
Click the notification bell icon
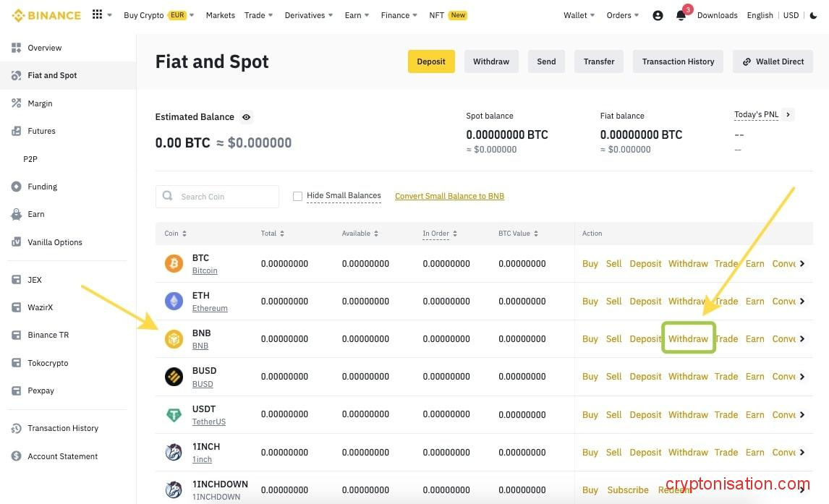681,15
